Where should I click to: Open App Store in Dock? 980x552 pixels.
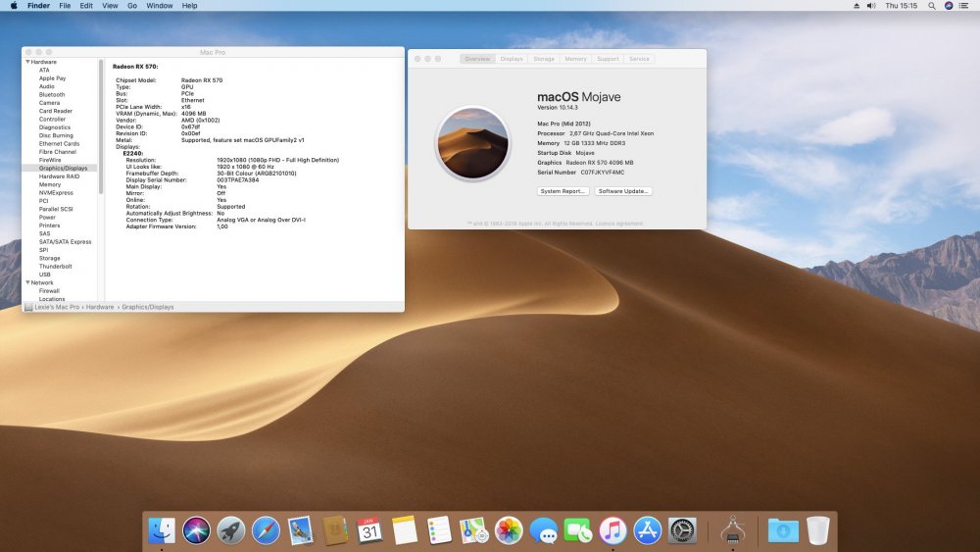[648, 530]
